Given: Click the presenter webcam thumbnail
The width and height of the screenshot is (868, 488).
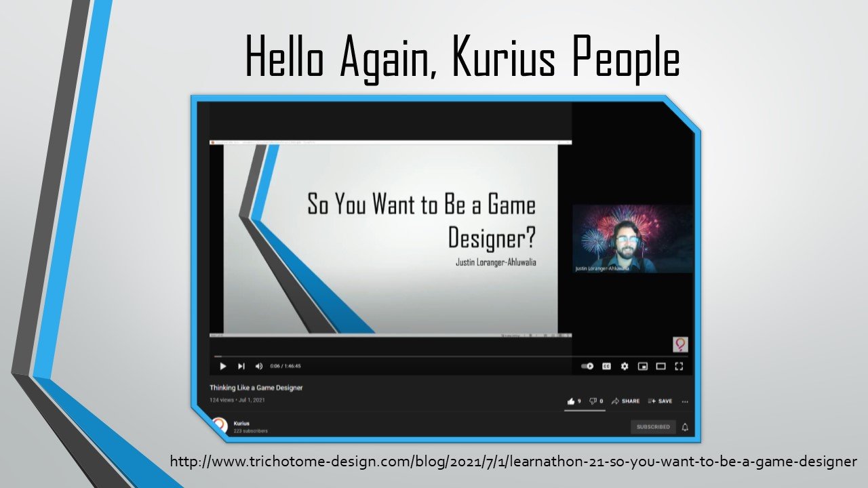Looking at the screenshot, I should pos(633,239).
